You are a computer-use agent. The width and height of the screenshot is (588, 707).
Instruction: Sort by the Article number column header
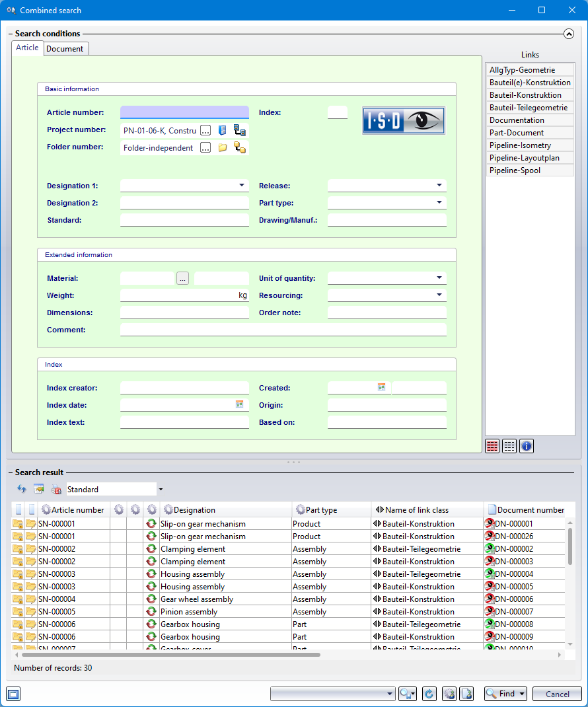tap(74, 509)
